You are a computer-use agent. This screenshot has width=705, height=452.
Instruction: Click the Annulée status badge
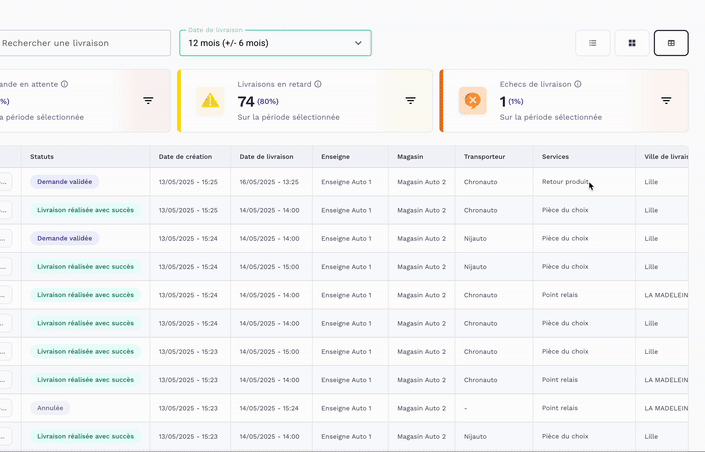click(x=50, y=408)
